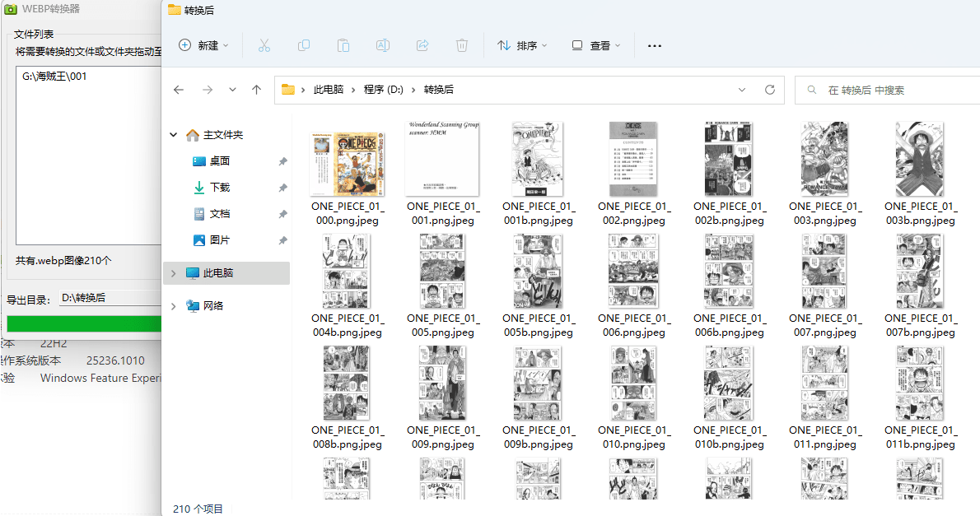
Task: Open the three-dots more options menu
Action: [655, 45]
